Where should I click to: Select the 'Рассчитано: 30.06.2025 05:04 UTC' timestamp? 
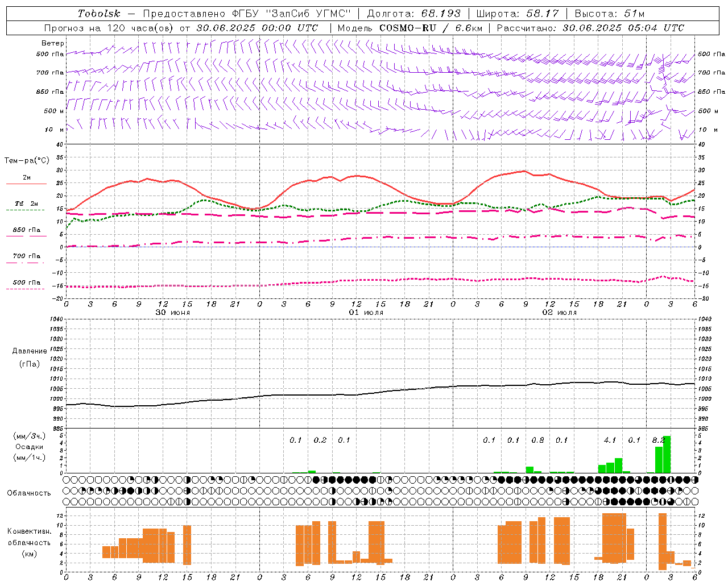coord(590,28)
